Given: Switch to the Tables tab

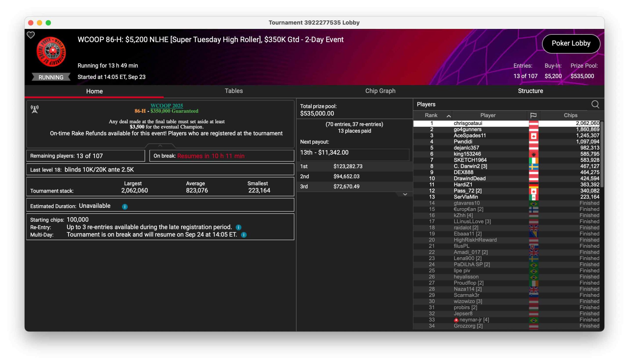Looking at the screenshot, I should 234,91.
